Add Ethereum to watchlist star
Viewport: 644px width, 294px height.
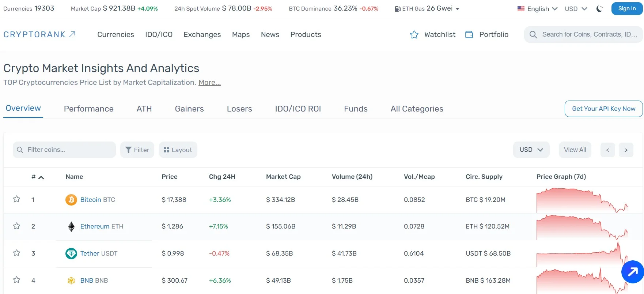(16, 226)
